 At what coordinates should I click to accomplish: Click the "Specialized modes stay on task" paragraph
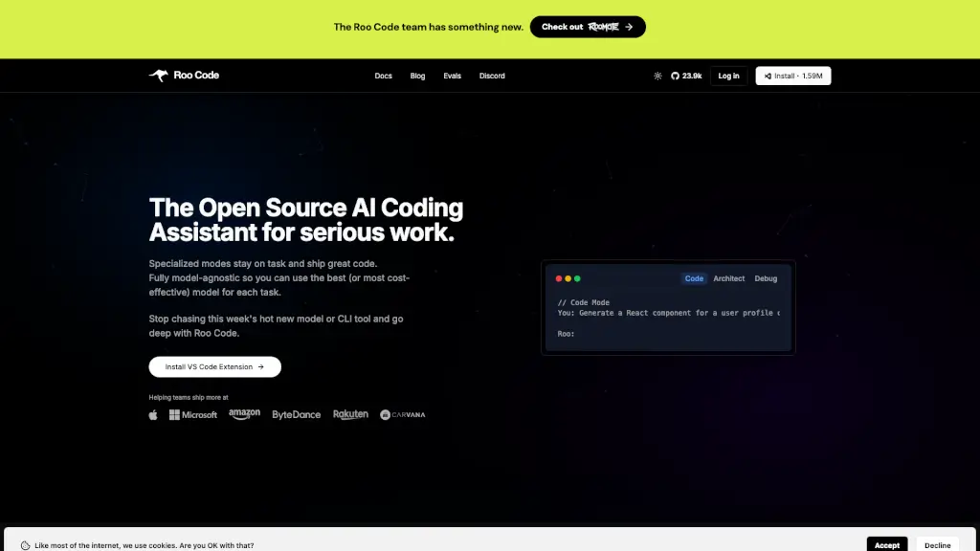279,278
